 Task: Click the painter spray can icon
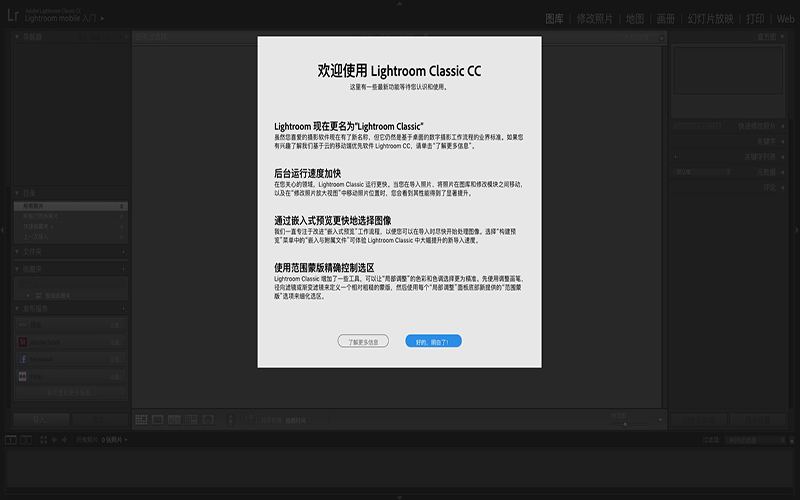point(231,420)
